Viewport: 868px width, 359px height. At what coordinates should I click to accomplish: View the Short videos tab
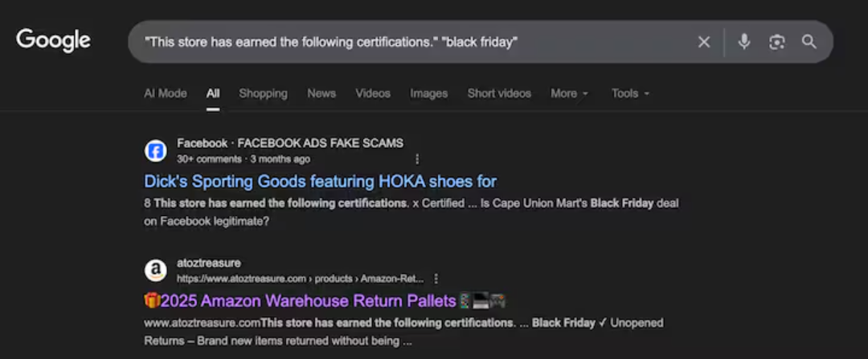pos(499,93)
